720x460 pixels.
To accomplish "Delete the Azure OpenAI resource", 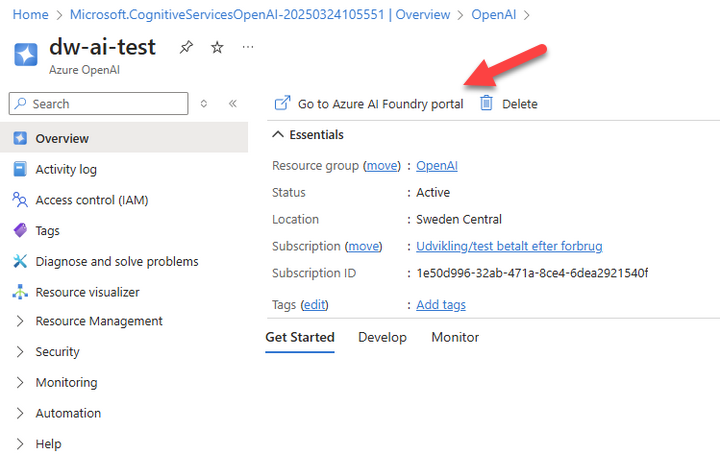I will (x=509, y=104).
